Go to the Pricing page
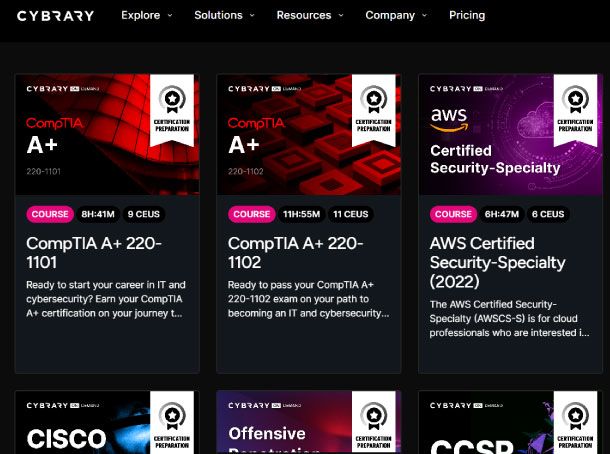 [467, 15]
